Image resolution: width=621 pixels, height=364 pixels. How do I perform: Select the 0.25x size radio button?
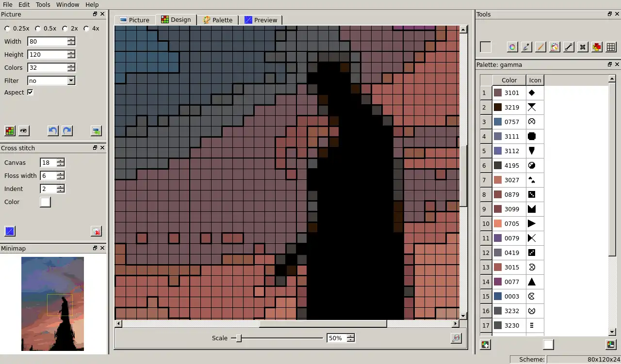pos(7,29)
